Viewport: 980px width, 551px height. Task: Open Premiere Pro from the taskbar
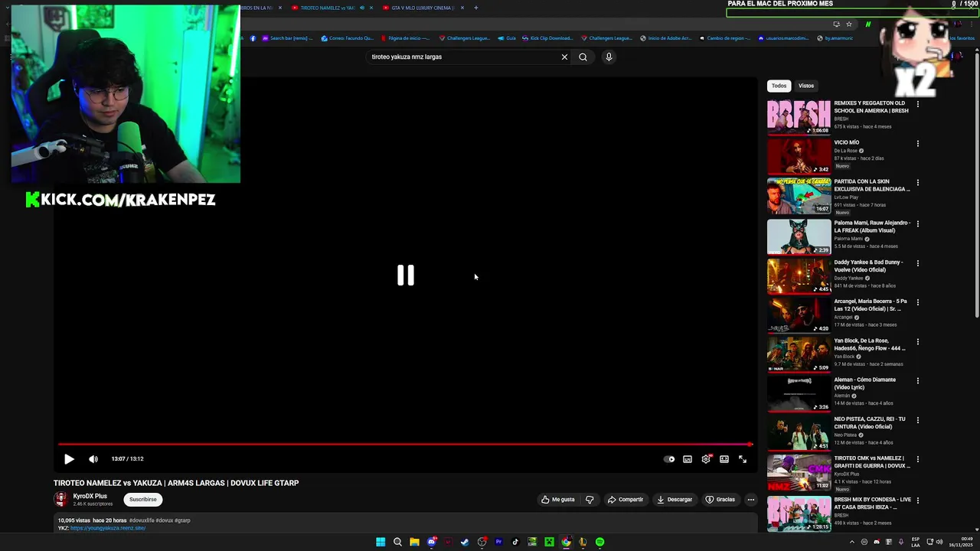point(498,542)
